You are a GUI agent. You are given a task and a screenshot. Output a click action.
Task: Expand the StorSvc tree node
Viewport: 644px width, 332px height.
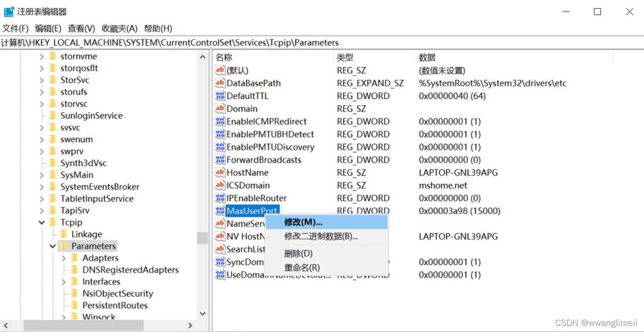[41, 80]
